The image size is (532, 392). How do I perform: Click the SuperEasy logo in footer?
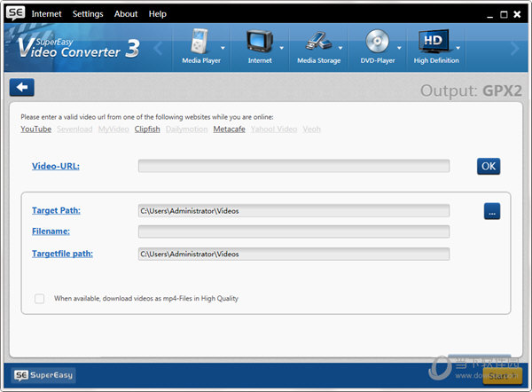pyautogui.click(x=43, y=375)
